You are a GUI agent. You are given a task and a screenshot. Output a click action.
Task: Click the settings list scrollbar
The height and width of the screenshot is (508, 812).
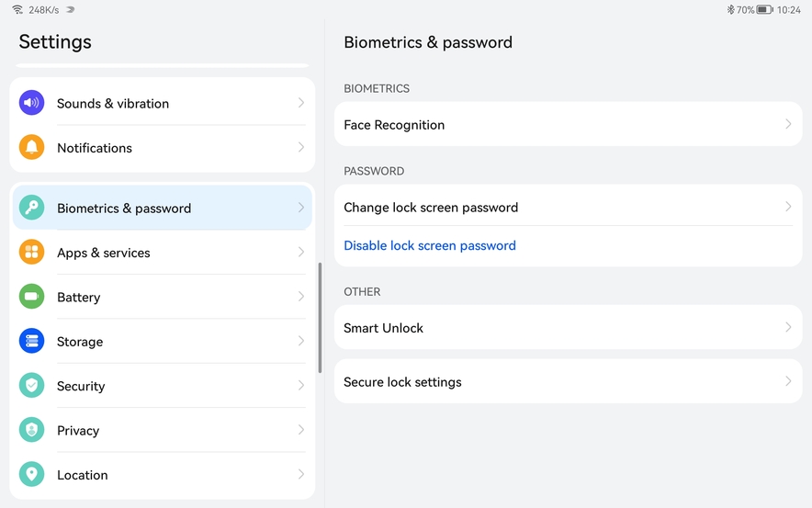(x=320, y=317)
